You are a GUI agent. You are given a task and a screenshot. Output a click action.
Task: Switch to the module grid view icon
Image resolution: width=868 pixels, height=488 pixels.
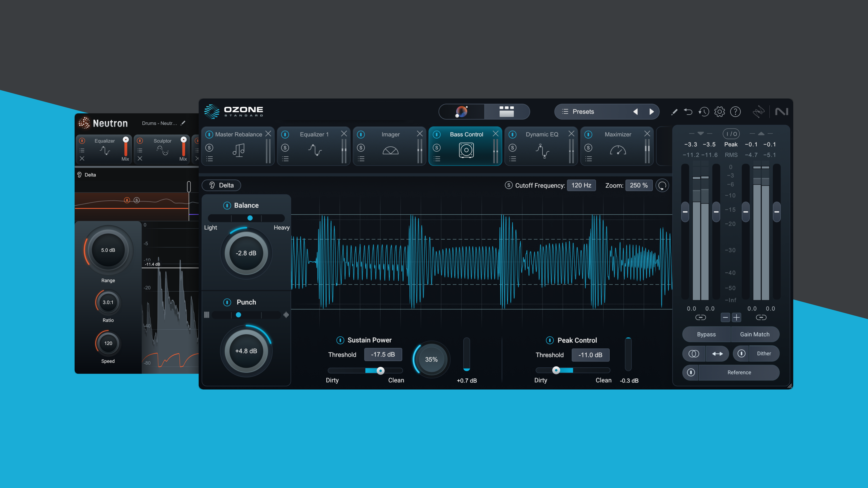[x=506, y=111]
